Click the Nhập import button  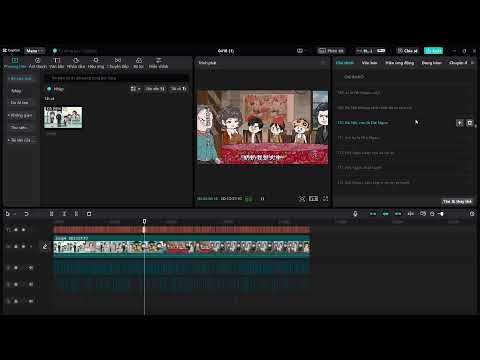pyautogui.click(x=56, y=89)
